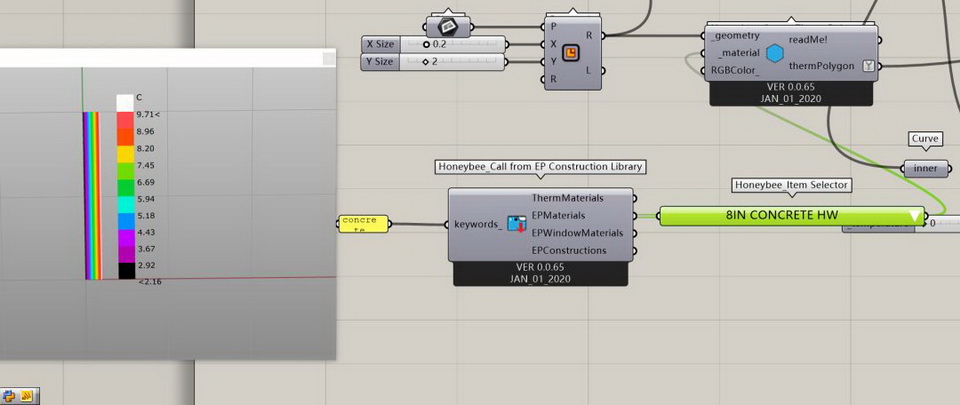Select the inner Curve parameter
This screenshot has width=960, height=405.
pyautogui.click(x=925, y=168)
